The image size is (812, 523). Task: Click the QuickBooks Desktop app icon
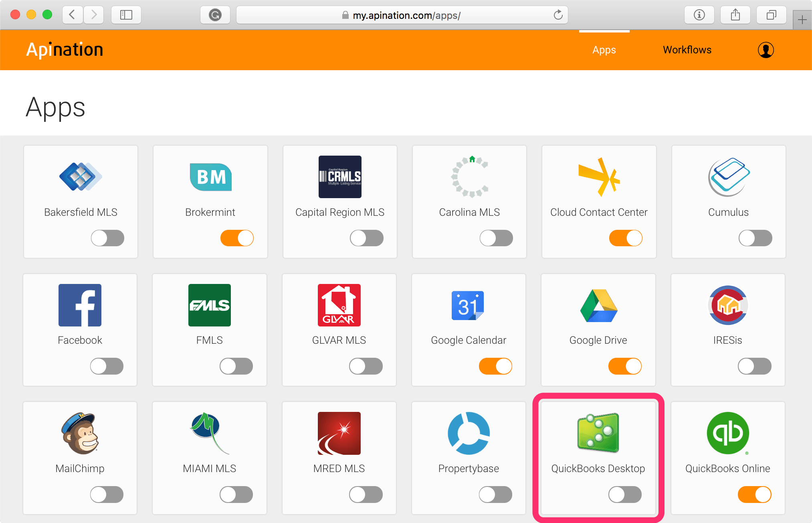pyautogui.click(x=598, y=433)
